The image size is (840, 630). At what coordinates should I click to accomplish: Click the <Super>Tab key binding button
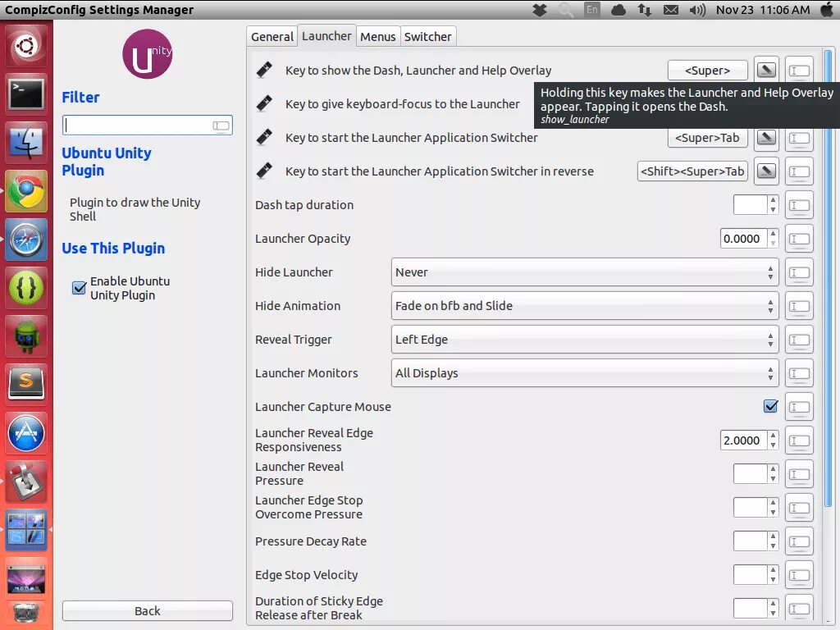pos(707,138)
